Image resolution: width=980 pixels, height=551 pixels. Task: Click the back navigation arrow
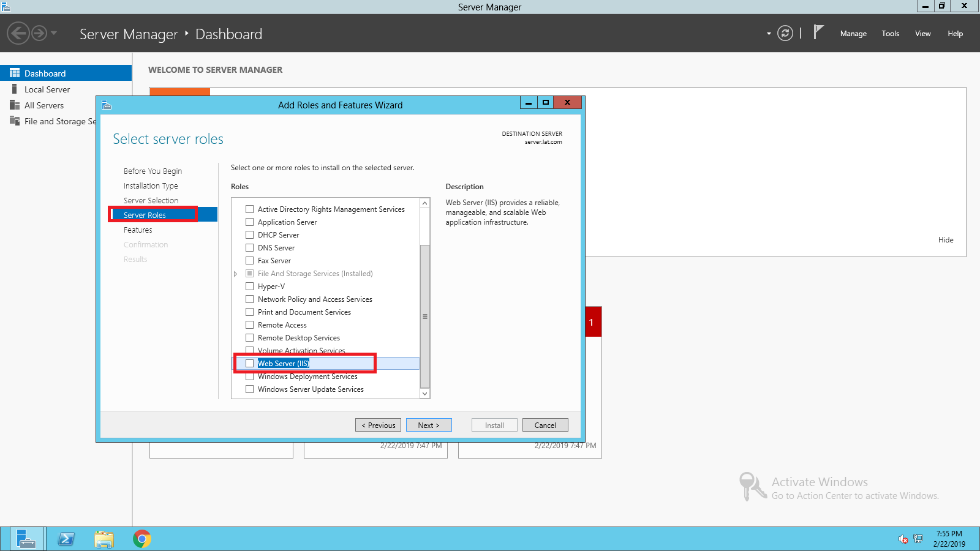(18, 33)
